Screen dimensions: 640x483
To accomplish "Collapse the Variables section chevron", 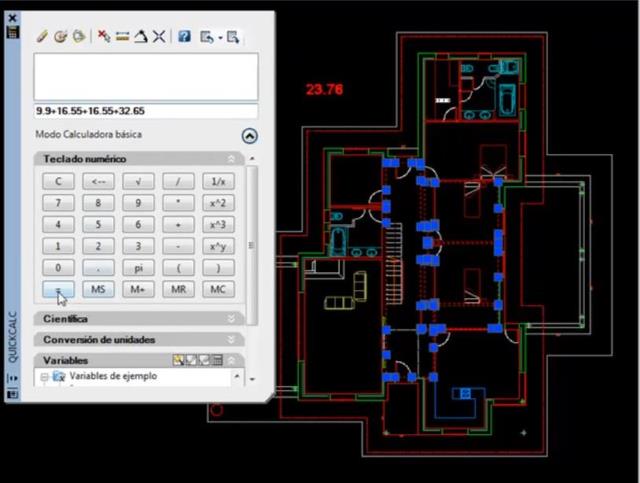I will (231, 360).
